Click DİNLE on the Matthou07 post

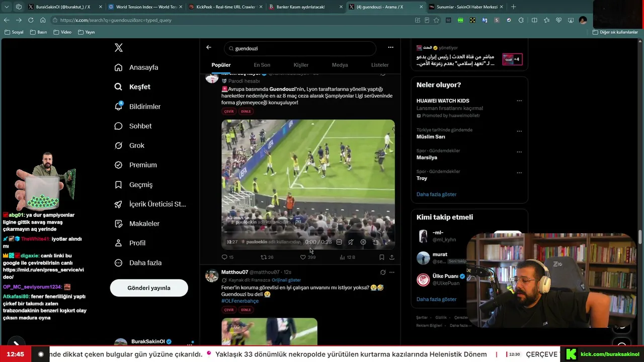(x=246, y=310)
